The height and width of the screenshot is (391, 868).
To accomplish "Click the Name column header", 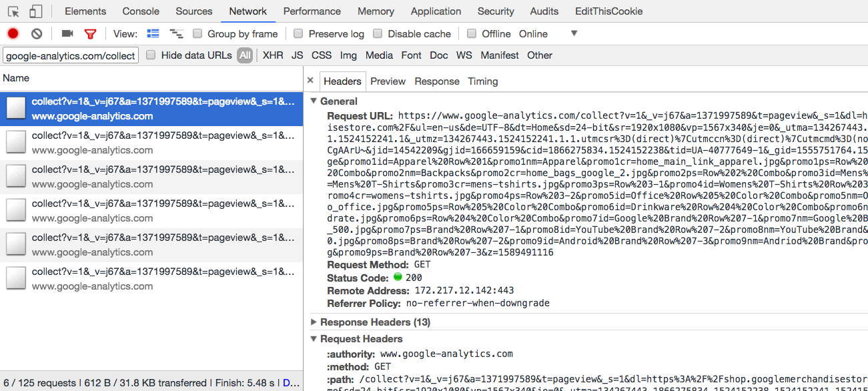I will (x=151, y=78).
